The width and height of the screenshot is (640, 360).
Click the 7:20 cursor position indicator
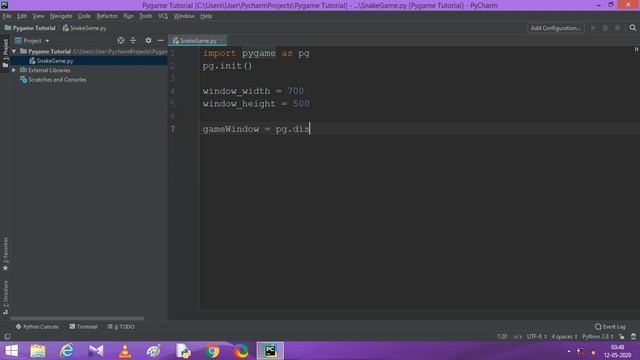(x=502, y=337)
